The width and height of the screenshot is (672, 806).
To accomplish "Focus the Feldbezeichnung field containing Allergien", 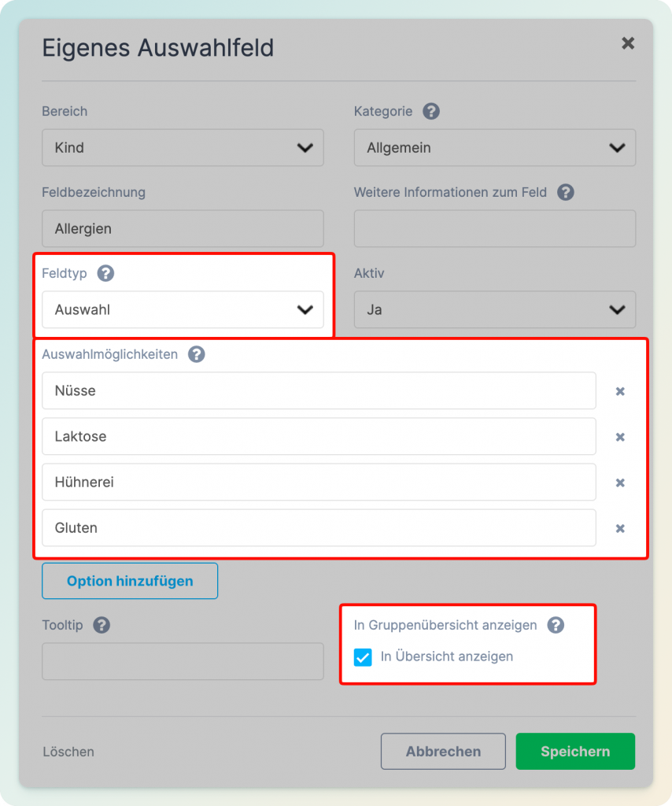I will 183,228.
